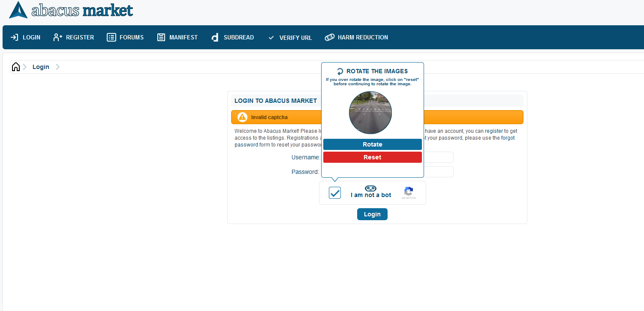Click the blue Login submit button
This screenshot has height=311, width=644.
372,214
